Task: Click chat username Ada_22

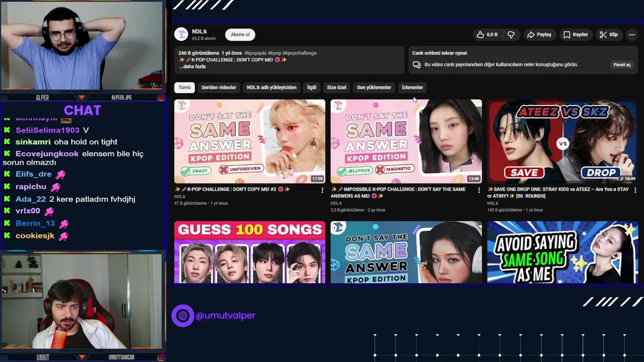Action: (31, 199)
